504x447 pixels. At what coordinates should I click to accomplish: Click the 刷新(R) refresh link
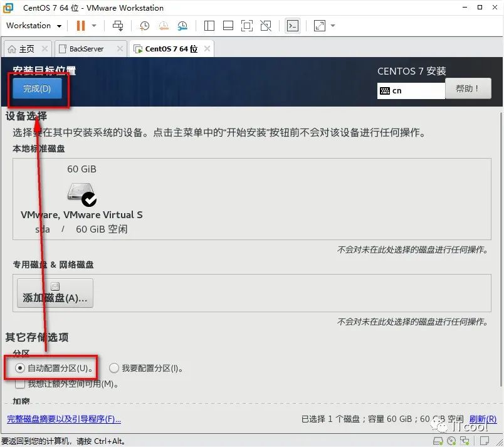(x=483, y=419)
